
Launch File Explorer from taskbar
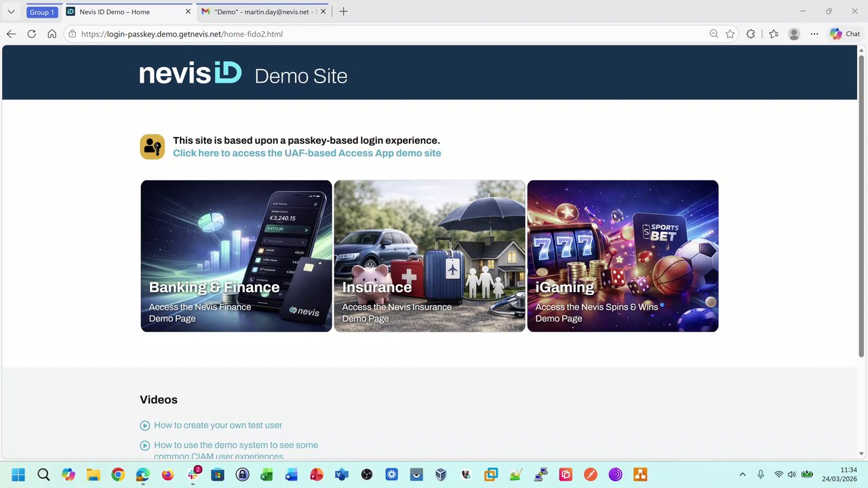coord(93,474)
